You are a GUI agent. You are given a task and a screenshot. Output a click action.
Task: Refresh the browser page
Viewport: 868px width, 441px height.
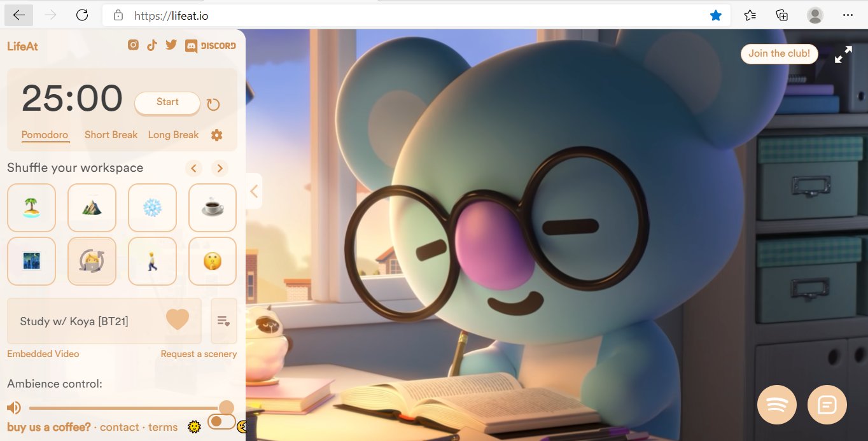[x=82, y=15]
